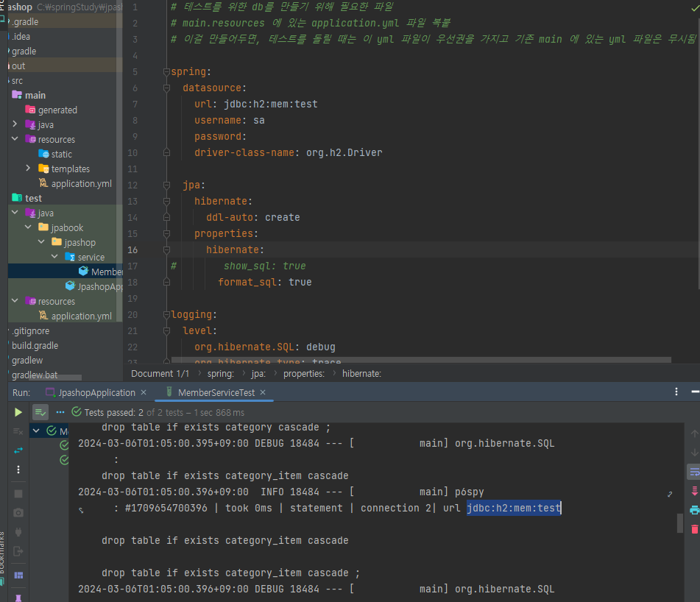The width and height of the screenshot is (700, 602).
Task: Click the green Rerun tests button
Action: click(x=18, y=412)
